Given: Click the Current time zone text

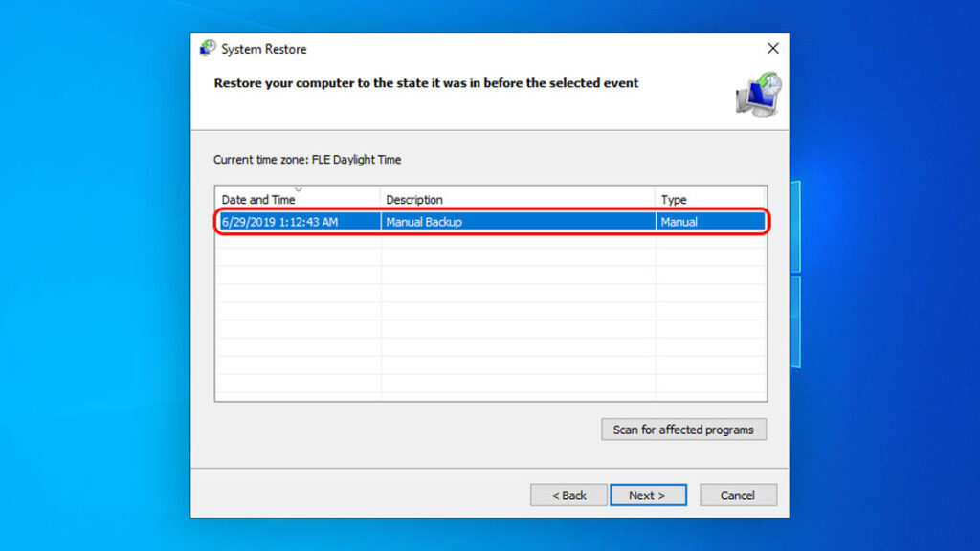Looking at the screenshot, I should 307,159.
